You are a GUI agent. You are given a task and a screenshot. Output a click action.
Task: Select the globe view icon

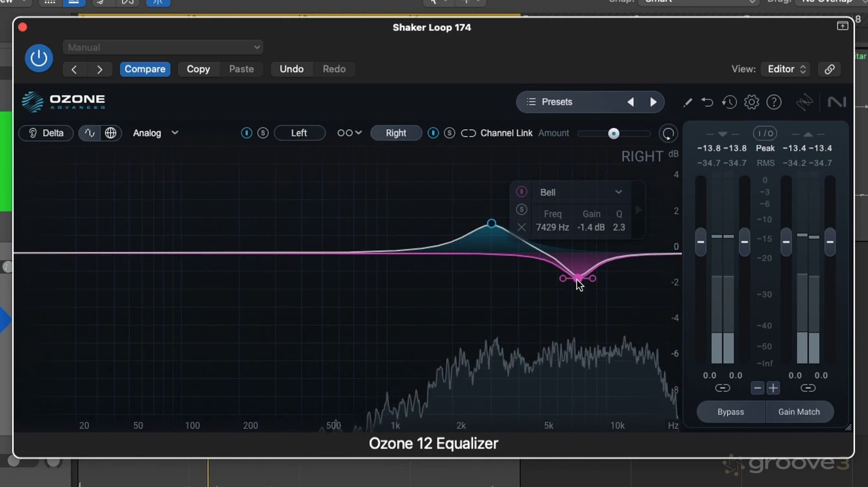tap(111, 133)
